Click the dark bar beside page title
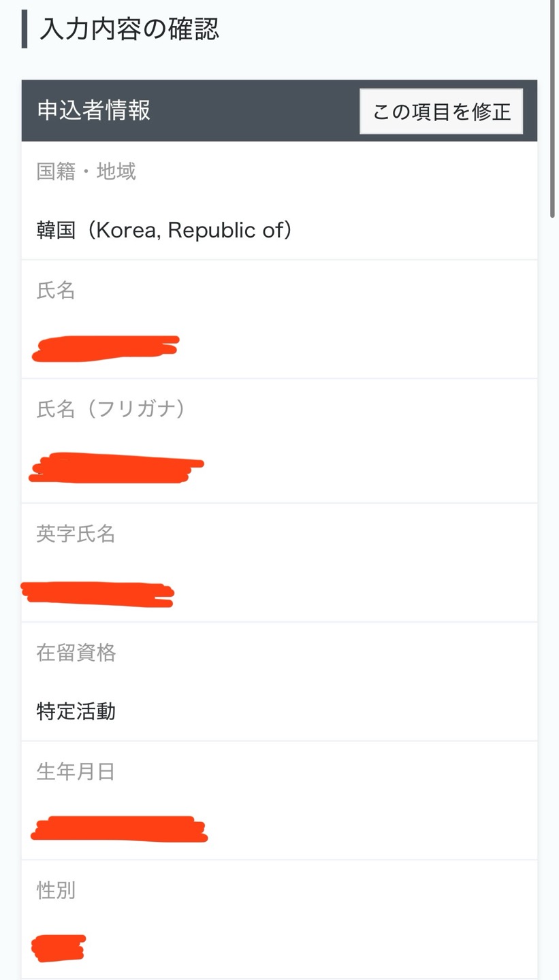Image resolution: width=559 pixels, height=980 pixels. (x=25, y=29)
